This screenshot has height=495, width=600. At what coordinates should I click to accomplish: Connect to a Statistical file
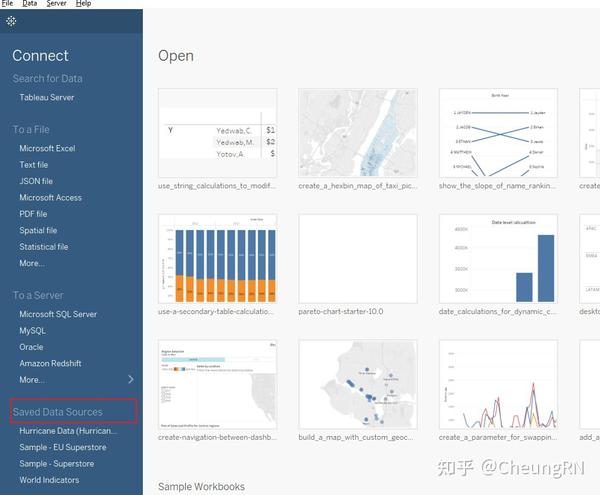44,247
